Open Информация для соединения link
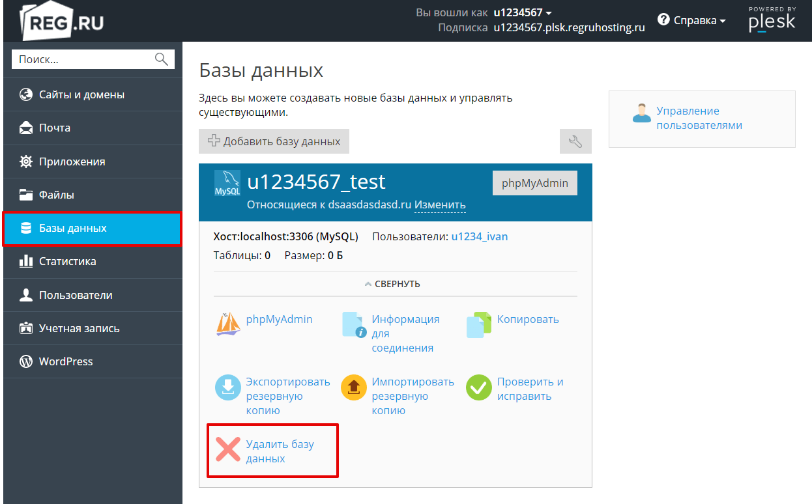The height and width of the screenshot is (504, 812). pyautogui.click(x=405, y=333)
